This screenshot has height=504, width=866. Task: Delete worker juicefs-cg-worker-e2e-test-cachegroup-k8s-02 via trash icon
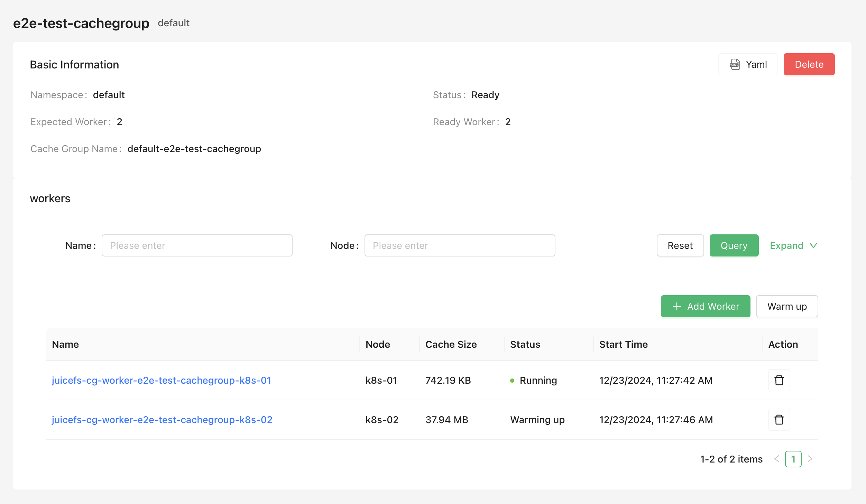779,420
